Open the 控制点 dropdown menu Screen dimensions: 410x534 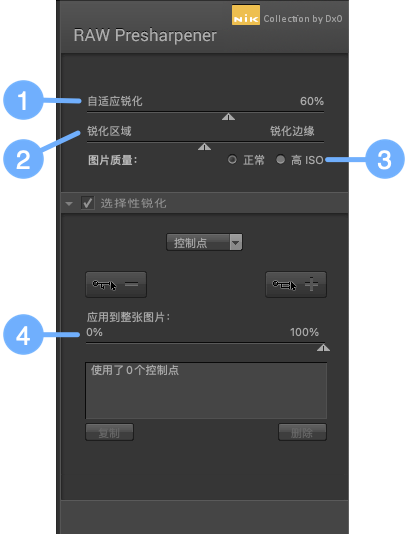204,242
